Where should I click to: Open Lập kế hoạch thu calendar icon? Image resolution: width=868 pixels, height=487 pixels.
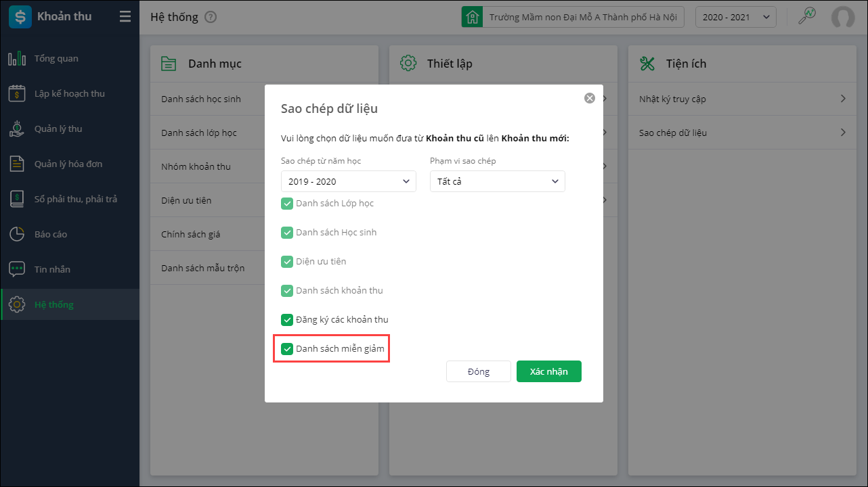17,94
